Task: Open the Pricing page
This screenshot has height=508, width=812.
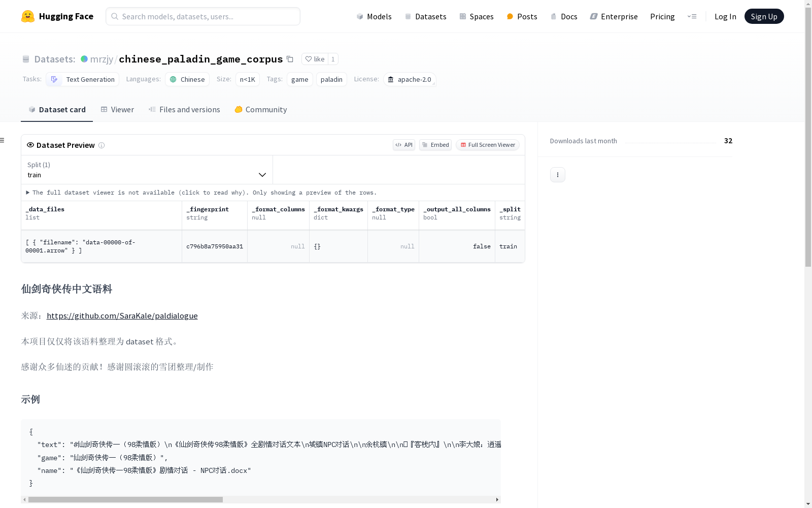Action: coord(662,16)
